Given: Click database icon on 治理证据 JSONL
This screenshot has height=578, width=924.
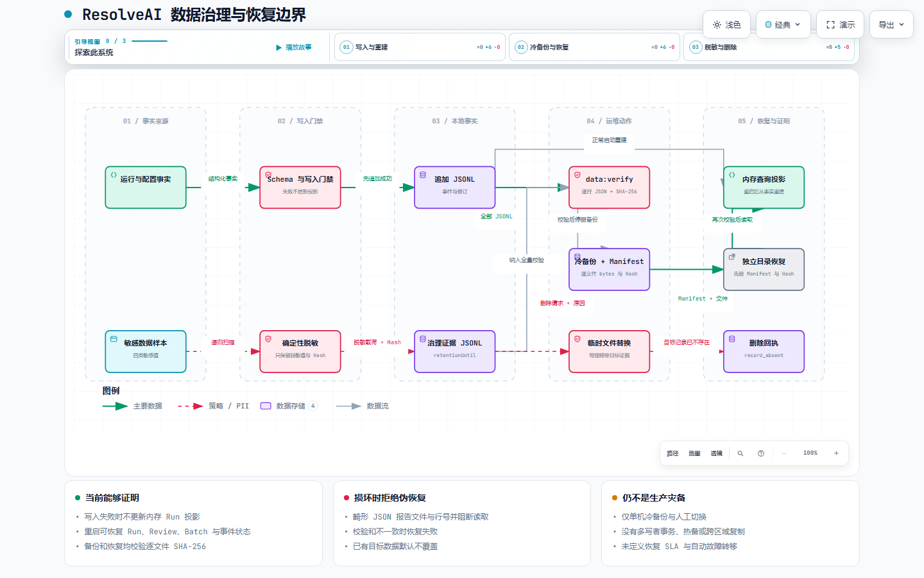Looking at the screenshot, I should pos(423,338).
